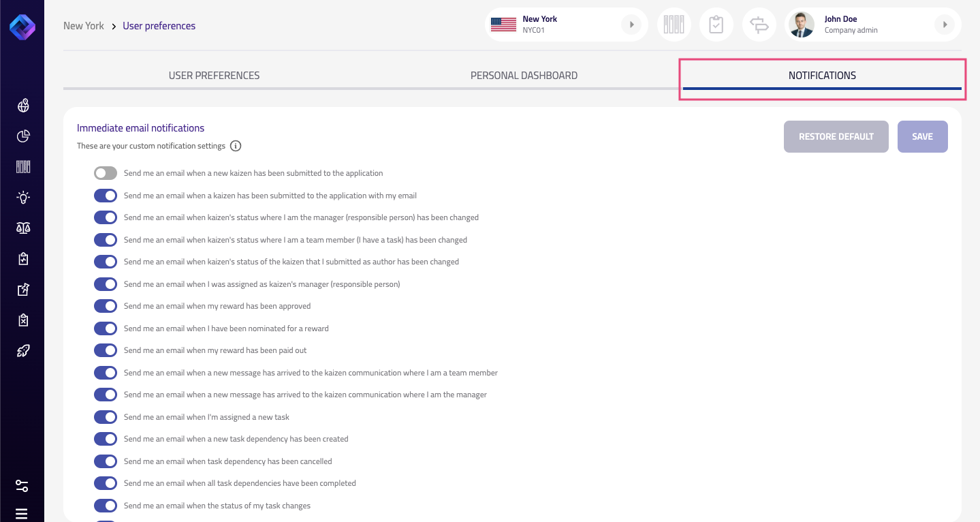Screen dimensions: 980x522
Task: Toggle email for kaizen status I submitted as author
Action: pos(106,262)
